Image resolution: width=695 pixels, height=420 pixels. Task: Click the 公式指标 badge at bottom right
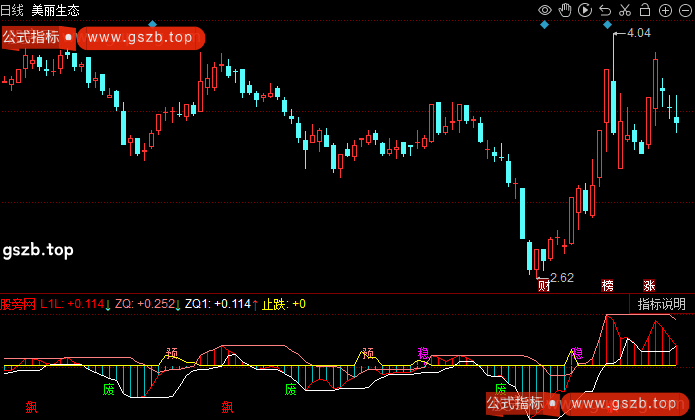(x=516, y=403)
